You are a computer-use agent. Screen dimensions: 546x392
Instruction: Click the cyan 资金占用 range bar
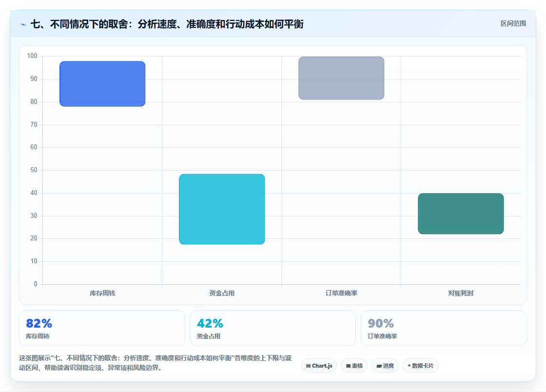click(x=222, y=209)
